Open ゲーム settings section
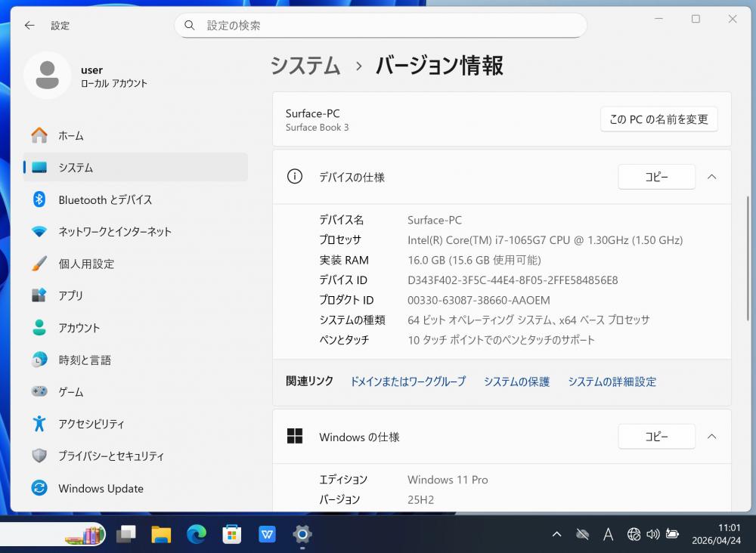This screenshot has width=756, height=553. coord(71,392)
